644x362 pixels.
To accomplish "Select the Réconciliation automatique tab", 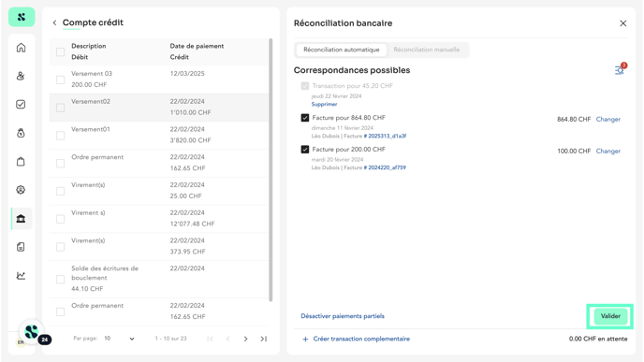I will point(342,50).
